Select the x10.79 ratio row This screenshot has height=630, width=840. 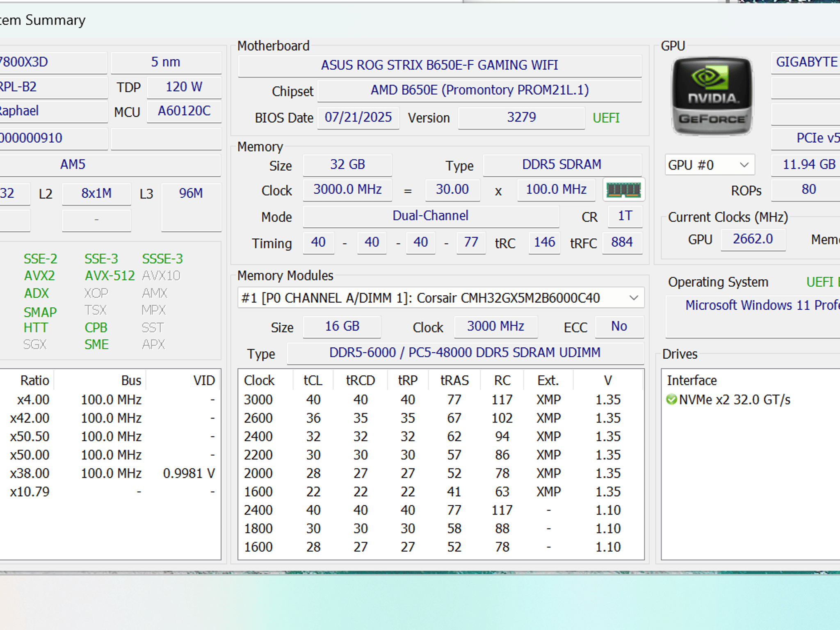click(x=110, y=492)
